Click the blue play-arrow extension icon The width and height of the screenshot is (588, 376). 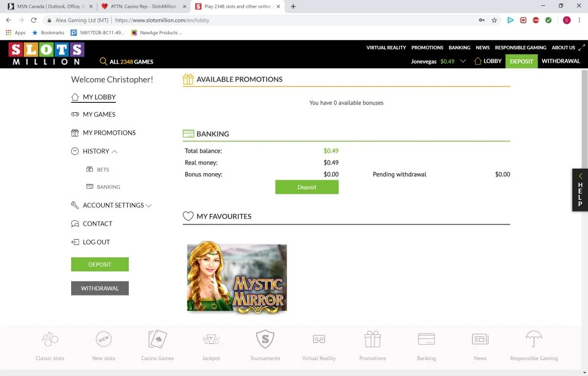click(510, 20)
